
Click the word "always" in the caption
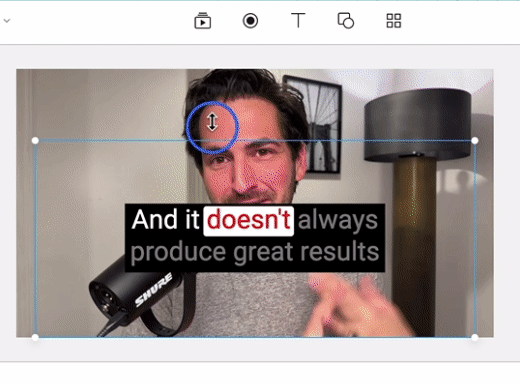tap(338, 221)
